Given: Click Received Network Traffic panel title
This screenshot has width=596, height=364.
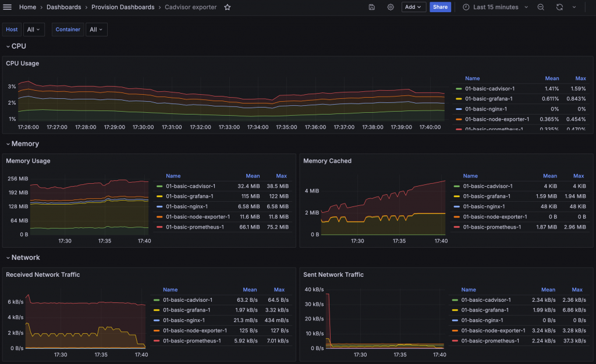Looking at the screenshot, I should coord(43,274).
